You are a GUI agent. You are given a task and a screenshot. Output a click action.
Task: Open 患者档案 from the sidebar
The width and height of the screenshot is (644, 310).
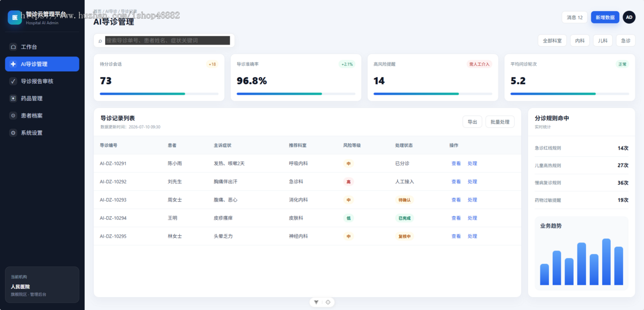(42, 115)
